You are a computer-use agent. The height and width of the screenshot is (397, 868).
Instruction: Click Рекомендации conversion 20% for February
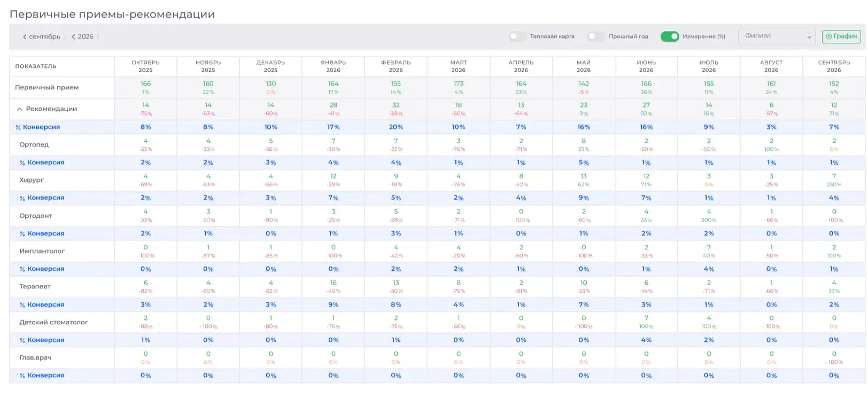396,127
